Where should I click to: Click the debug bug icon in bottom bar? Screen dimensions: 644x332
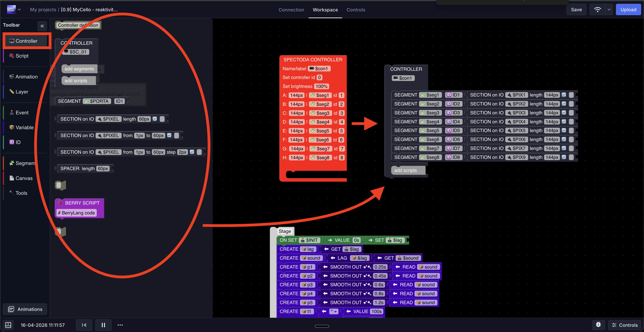(599, 325)
